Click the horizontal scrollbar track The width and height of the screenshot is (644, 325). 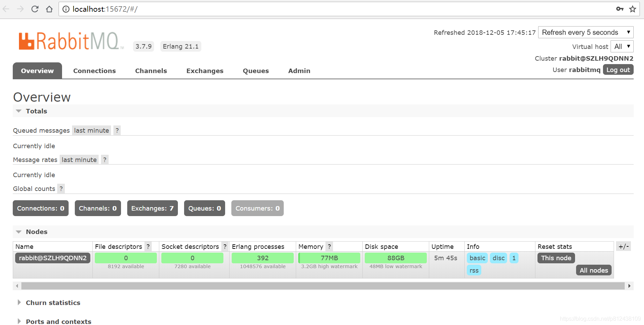click(323, 286)
